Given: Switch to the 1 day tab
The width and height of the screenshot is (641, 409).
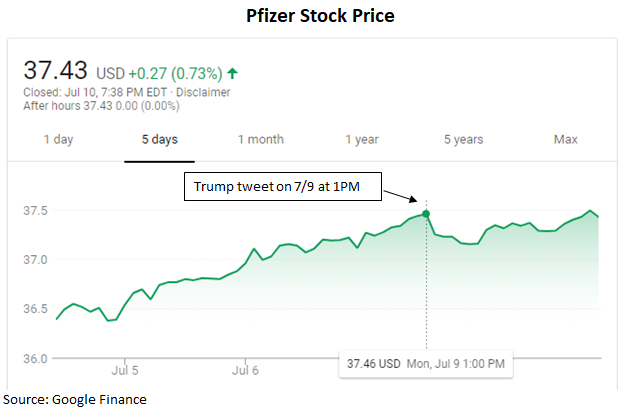Looking at the screenshot, I should click(58, 139).
